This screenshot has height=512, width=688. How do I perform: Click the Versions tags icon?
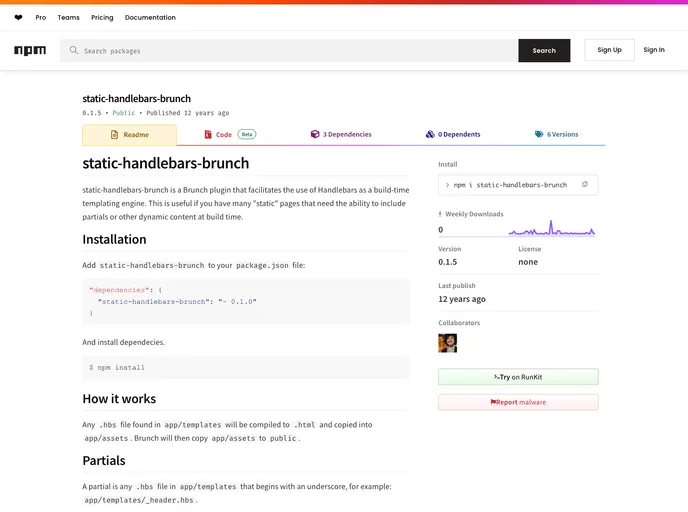539,134
